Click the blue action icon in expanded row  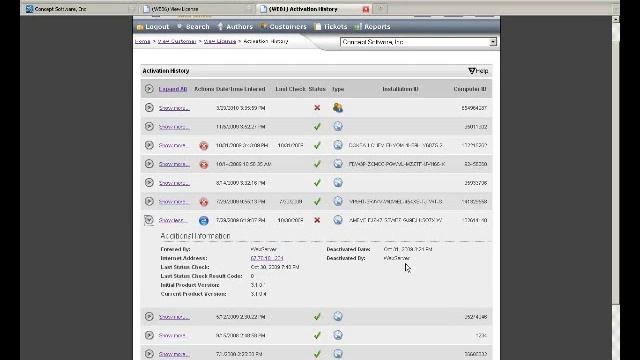point(204,221)
